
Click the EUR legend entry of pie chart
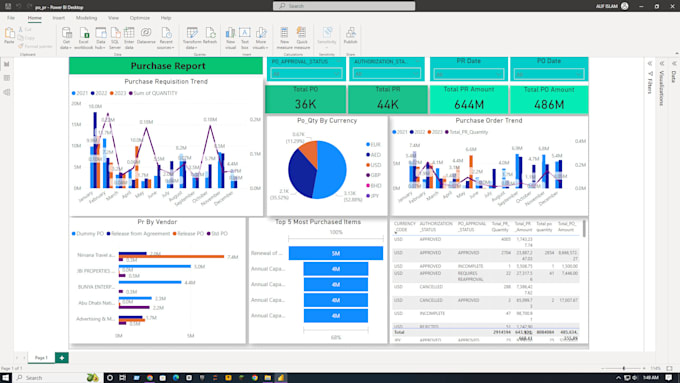[373, 144]
